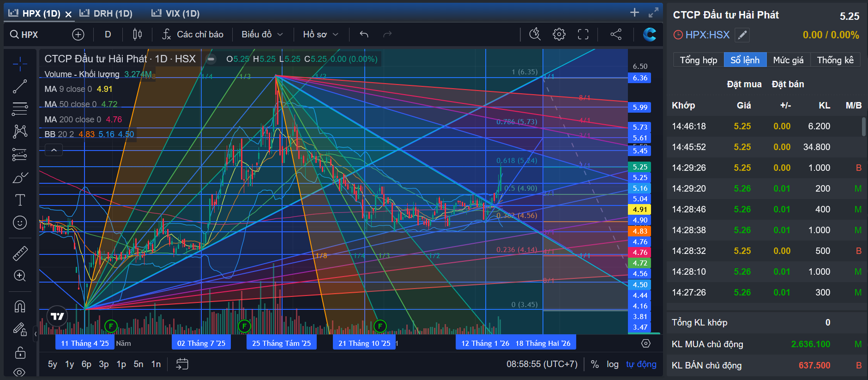Click the share chart icon

616,35
